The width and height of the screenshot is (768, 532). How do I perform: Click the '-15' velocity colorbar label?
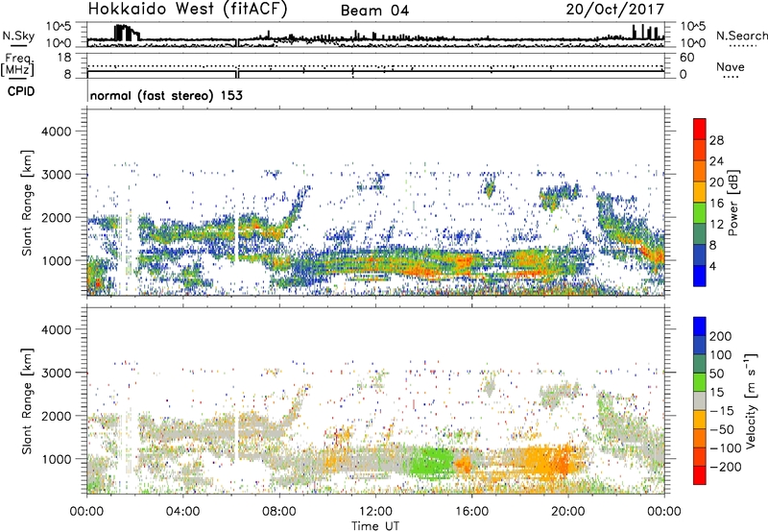tap(723, 411)
